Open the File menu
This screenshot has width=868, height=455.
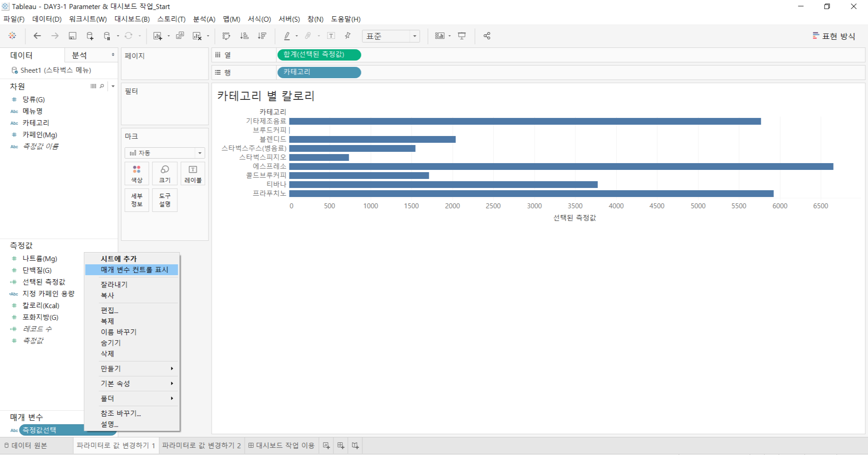click(x=14, y=19)
